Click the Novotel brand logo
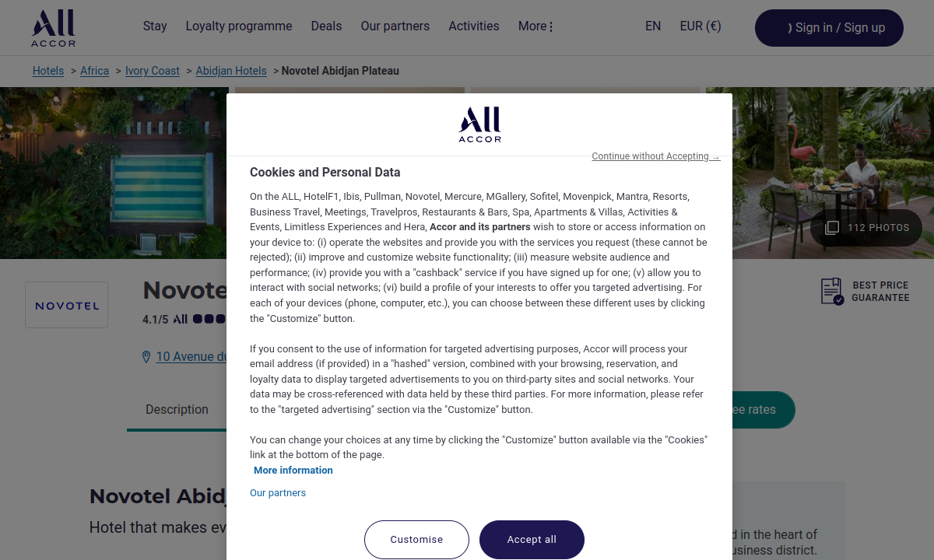Screen dimensions: 934x560 coord(66,305)
